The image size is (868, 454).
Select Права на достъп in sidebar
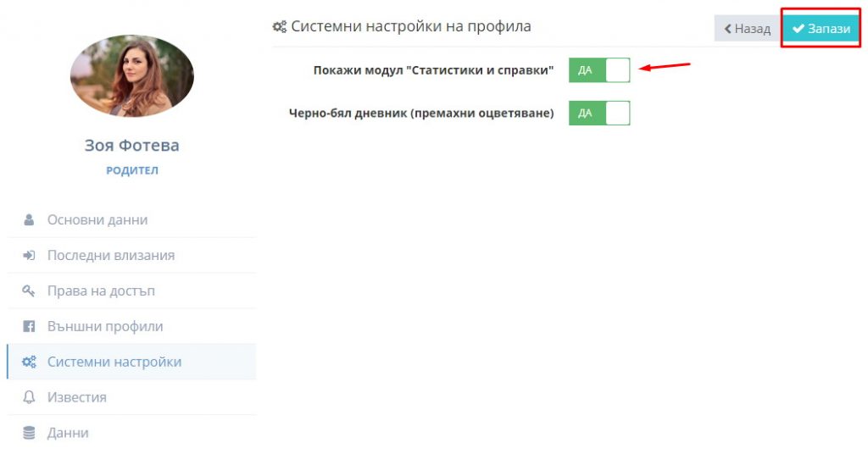pyautogui.click(x=131, y=291)
